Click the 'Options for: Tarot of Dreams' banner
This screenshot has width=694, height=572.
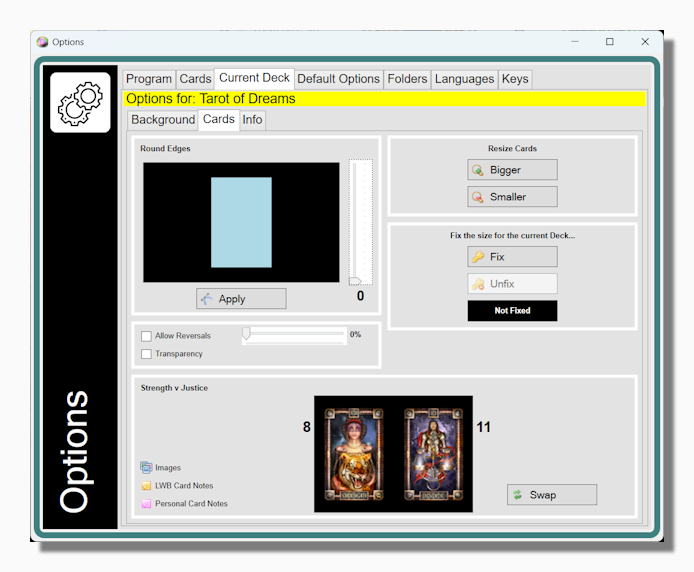pyautogui.click(x=384, y=99)
